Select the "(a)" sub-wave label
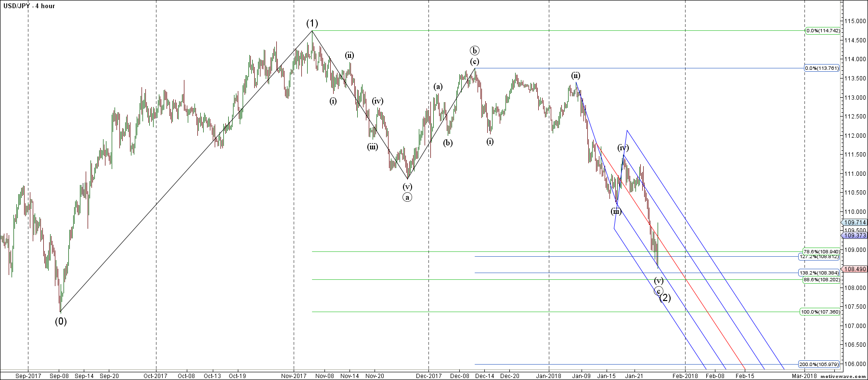This screenshot has height=380, width=868. click(438, 87)
